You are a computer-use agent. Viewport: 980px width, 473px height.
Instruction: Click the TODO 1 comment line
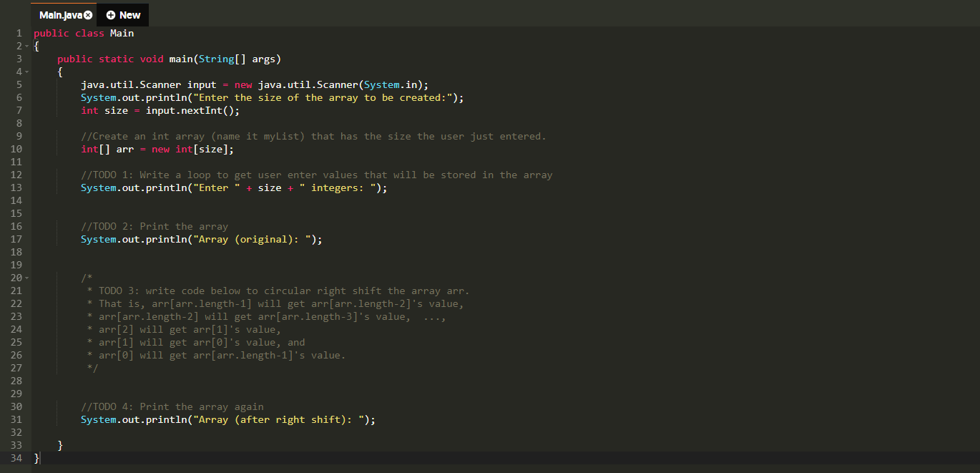click(317, 175)
